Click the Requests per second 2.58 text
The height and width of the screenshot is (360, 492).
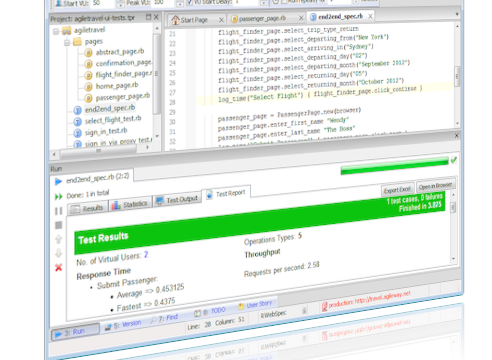click(282, 269)
